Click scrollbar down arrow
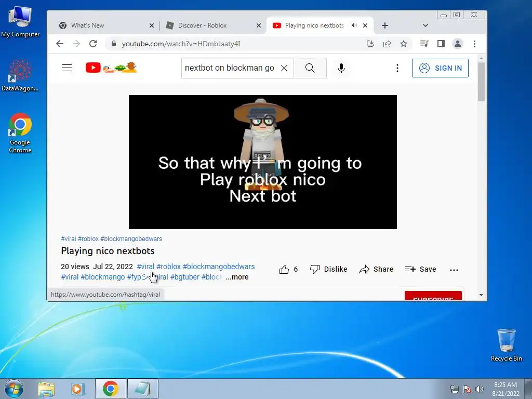The image size is (532, 399). (481, 295)
